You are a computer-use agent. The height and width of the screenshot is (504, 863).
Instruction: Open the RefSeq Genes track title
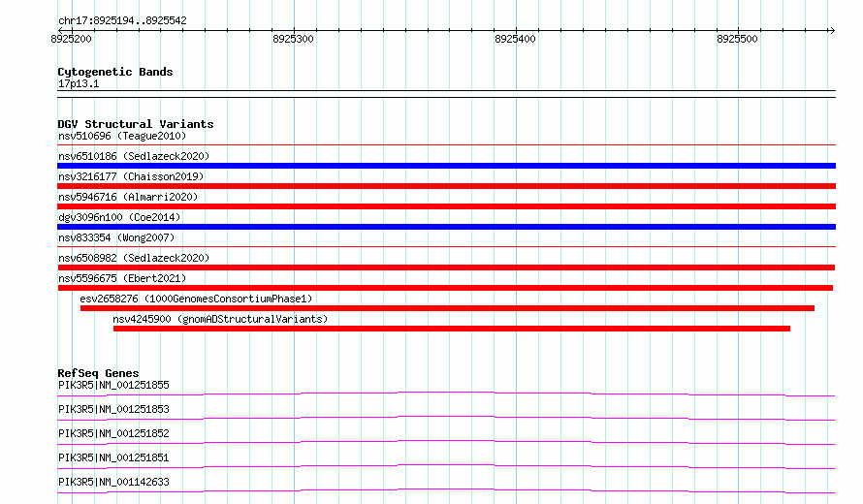(x=99, y=373)
